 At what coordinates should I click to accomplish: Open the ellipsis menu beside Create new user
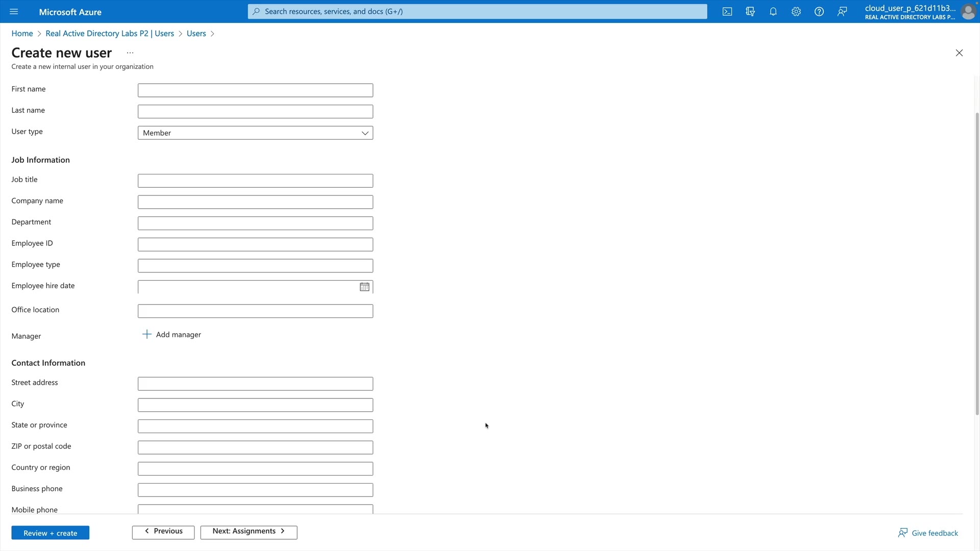(130, 53)
